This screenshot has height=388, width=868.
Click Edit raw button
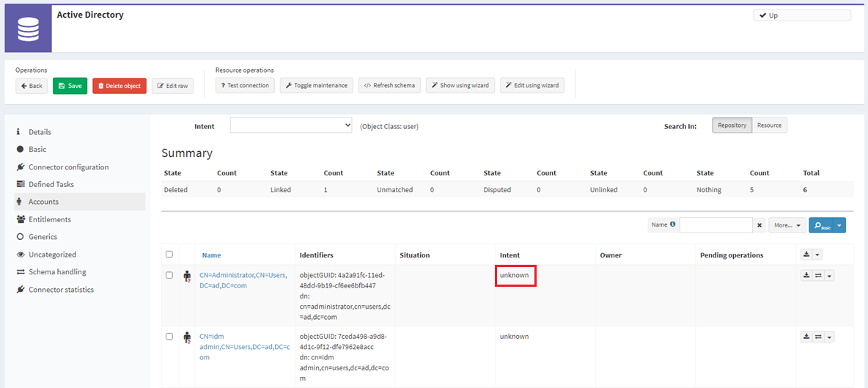point(173,86)
